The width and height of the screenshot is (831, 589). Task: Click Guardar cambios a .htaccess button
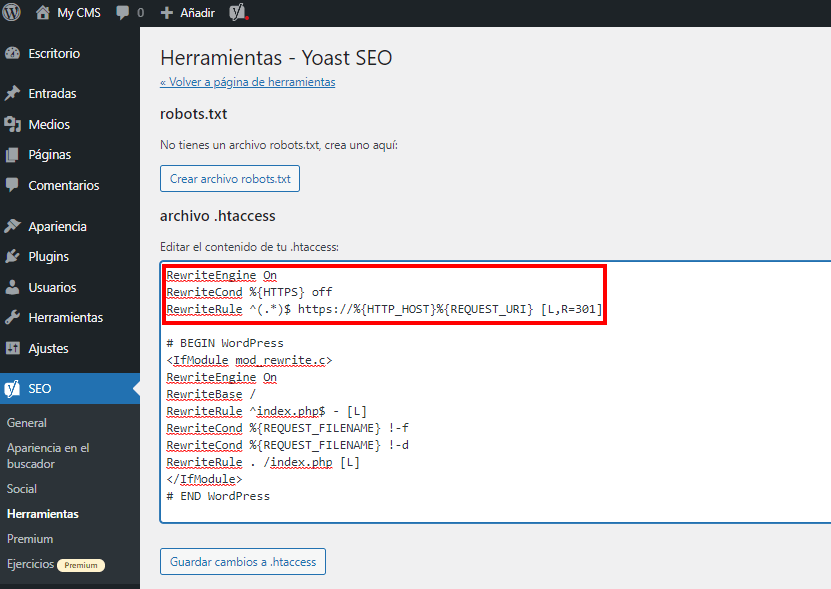(x=243, y=561)
